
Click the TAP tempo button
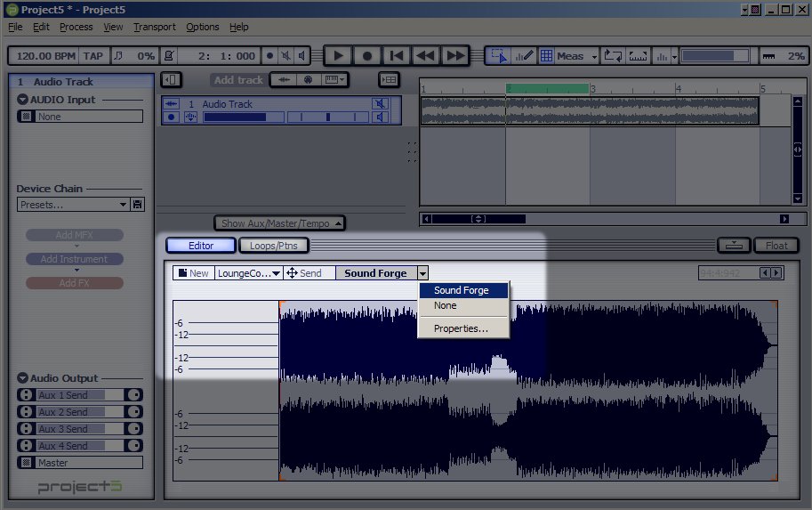pyautogui.click(x=93, y=56)
